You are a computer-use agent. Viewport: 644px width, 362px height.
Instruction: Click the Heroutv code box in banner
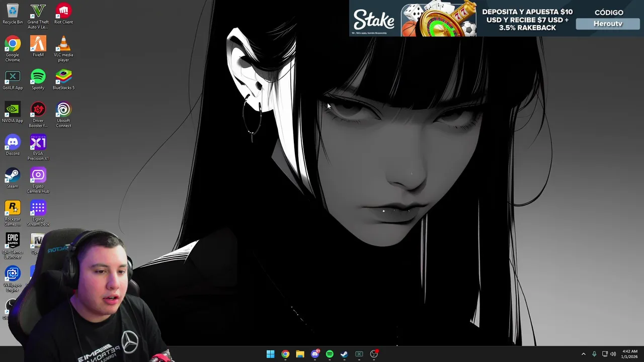pyautogui.click(x=608, y=24)
